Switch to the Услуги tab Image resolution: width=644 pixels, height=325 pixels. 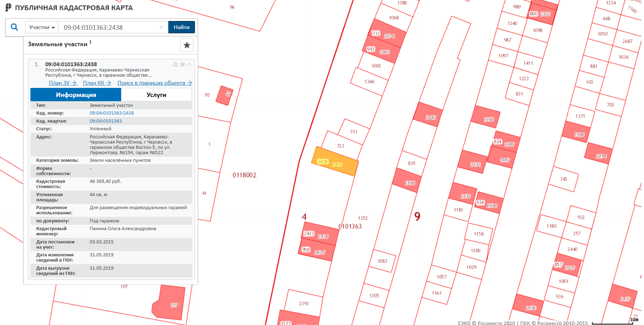[156, 95]
